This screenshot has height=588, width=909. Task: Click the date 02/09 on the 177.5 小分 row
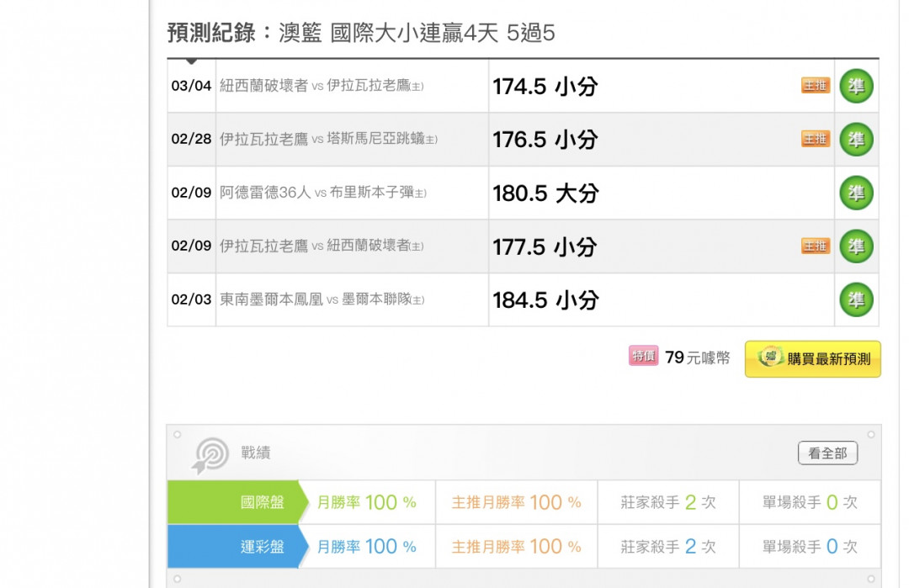[x=191, y=246]
